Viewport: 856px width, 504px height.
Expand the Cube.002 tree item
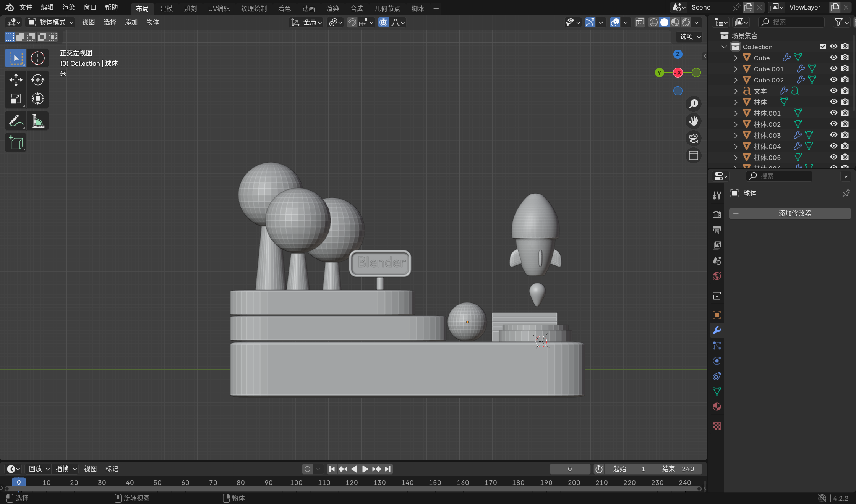[x=736, y=80]
